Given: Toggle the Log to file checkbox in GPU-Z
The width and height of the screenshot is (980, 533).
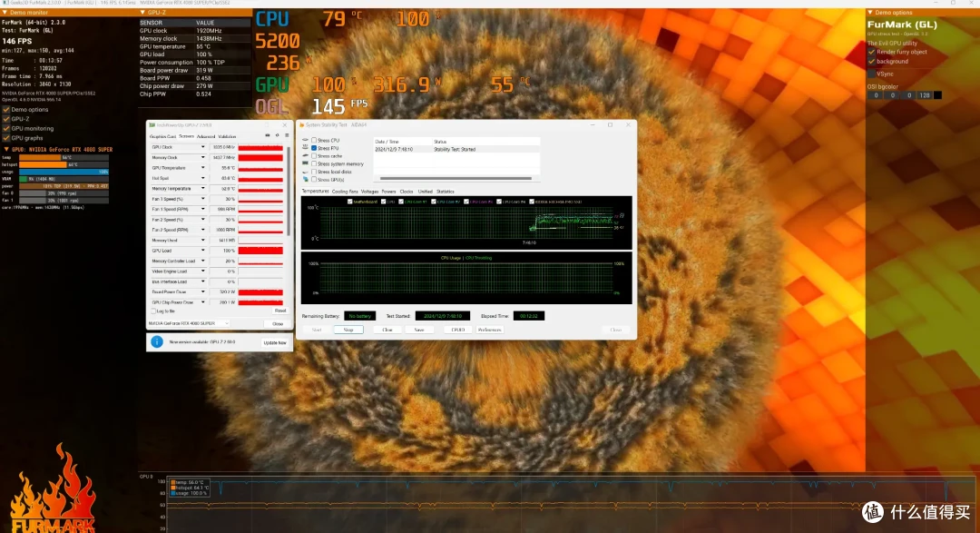Looking at the screenshot, I should click(153, 311).
